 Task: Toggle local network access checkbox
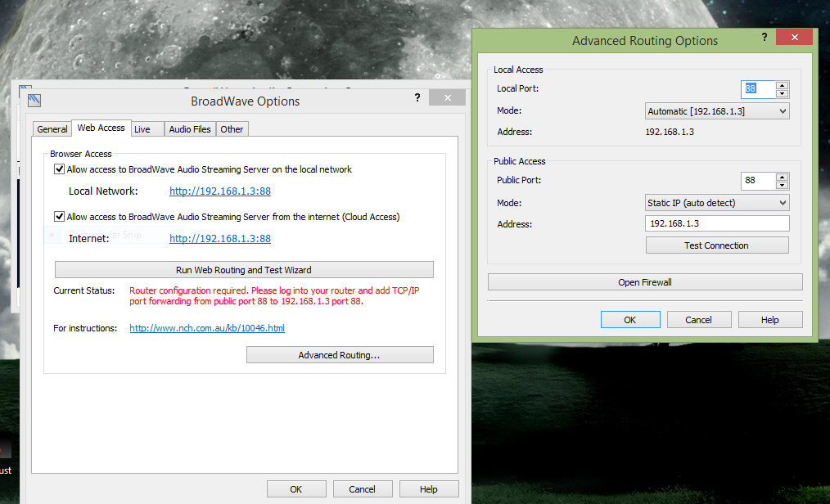59,169
